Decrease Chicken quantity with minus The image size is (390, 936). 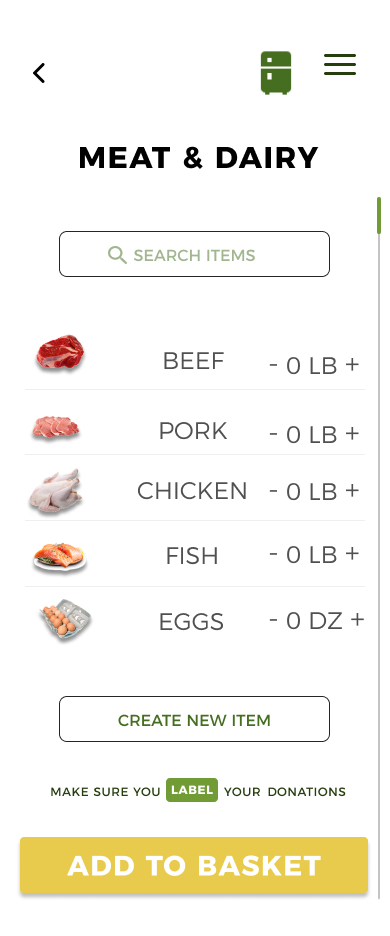click(x=274, y=491)
